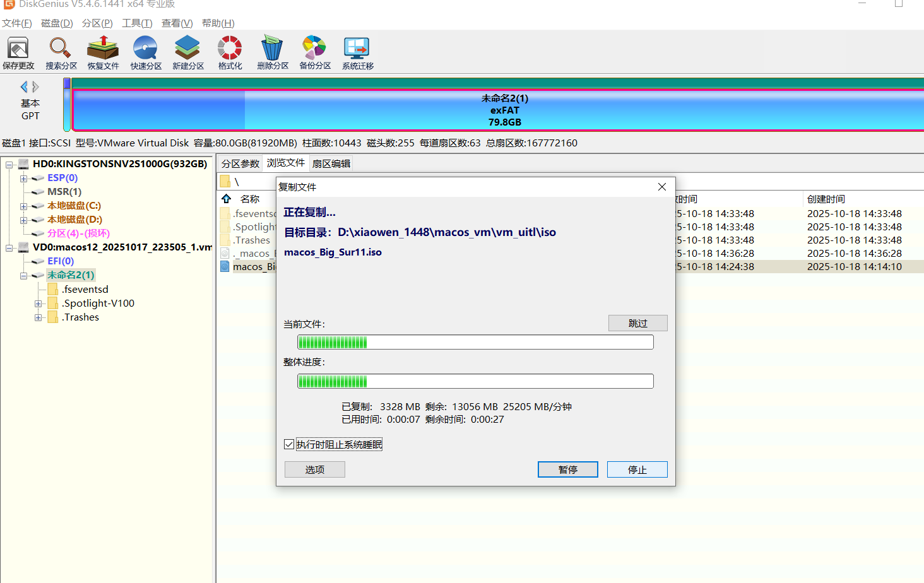Expand the .Spotlight-V100 folder node
This screenshot has width=924, height=583.
click(38, 303)
